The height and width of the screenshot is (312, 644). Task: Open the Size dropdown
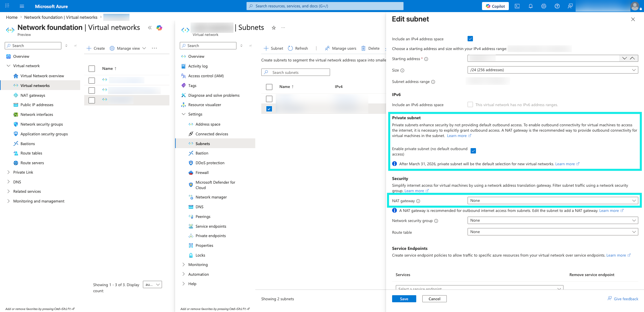coord(553,70)
